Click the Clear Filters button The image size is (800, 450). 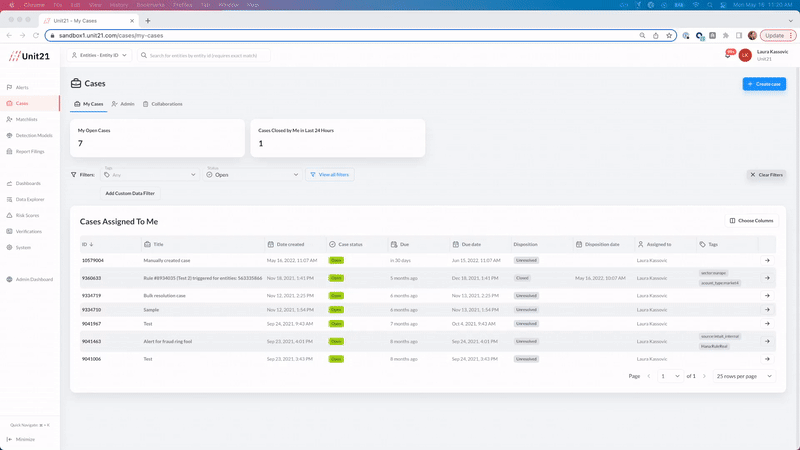point(766,174)
